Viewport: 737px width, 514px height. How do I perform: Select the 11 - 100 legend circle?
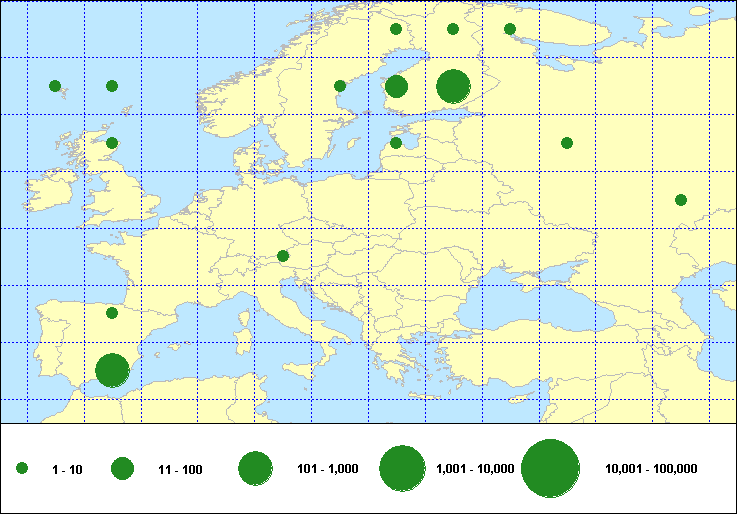click(123, 468)
